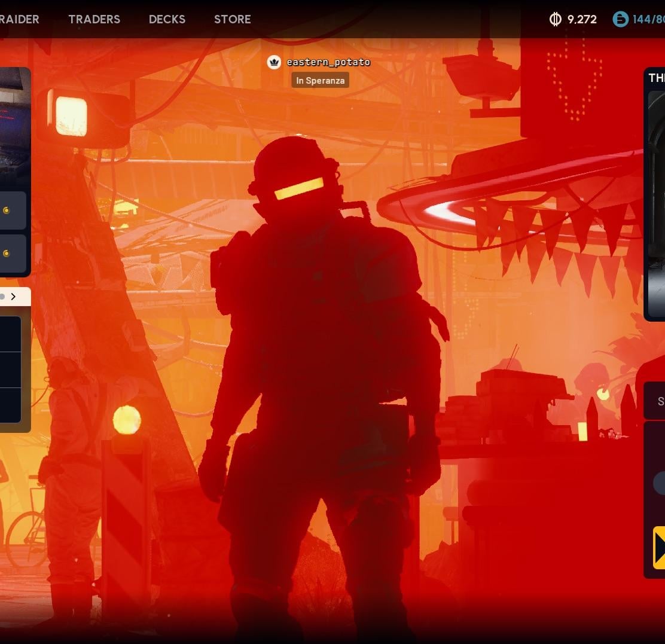Open the Decks tab
The image size is (665, 644).
click(x=167, y=19)
